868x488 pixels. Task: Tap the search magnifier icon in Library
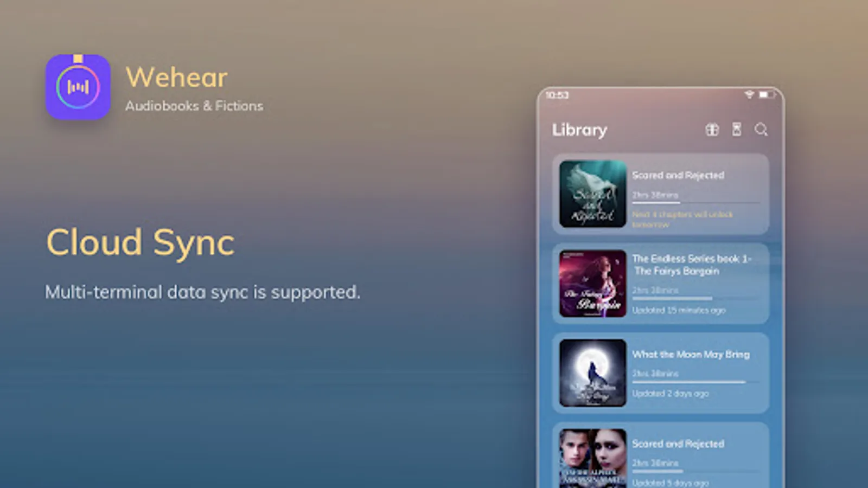tap(761, 130)
